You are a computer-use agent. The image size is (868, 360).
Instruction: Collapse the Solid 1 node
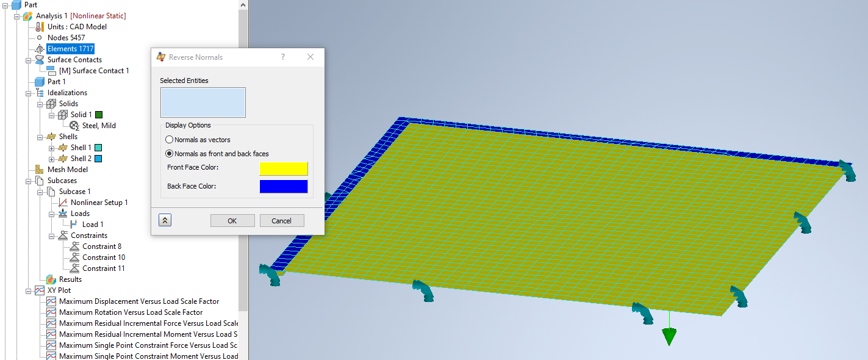pyautogui.click(x=52, y=115)
